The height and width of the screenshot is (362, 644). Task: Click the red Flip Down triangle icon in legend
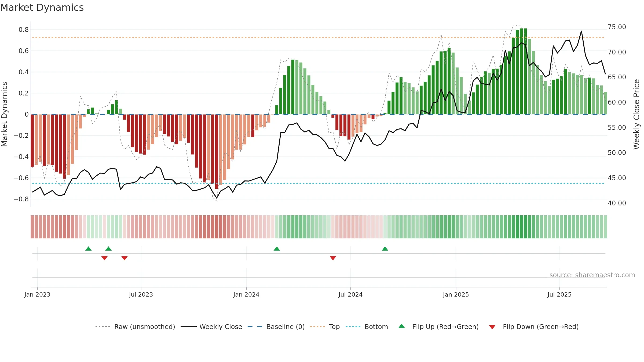pos(492,327)
